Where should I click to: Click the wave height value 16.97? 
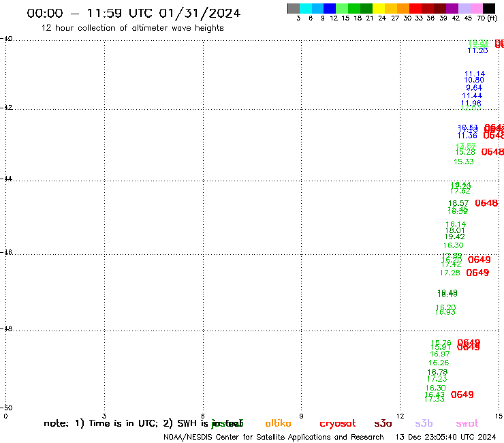point(440,354)
